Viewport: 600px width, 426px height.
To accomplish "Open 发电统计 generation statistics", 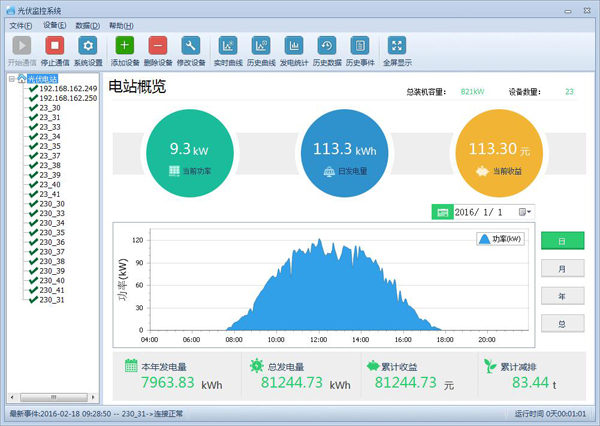I will 294,46.
